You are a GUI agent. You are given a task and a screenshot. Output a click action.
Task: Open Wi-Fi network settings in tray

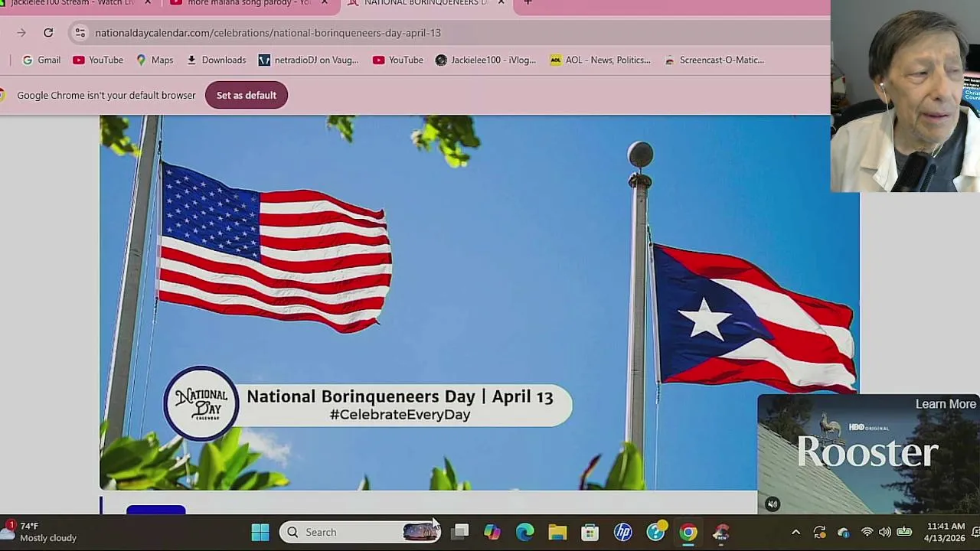[867, 533]
